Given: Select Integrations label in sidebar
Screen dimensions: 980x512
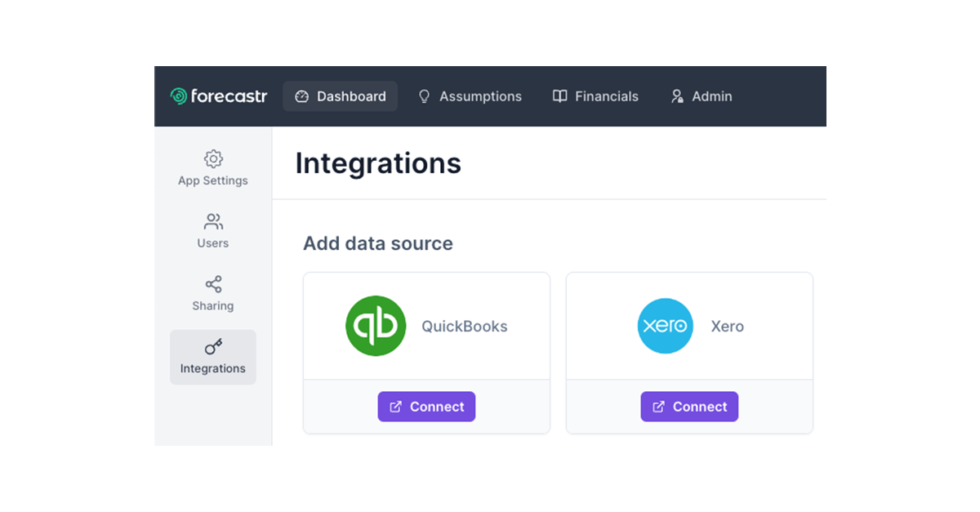Looking at the screenshot, I should (213, 368).
